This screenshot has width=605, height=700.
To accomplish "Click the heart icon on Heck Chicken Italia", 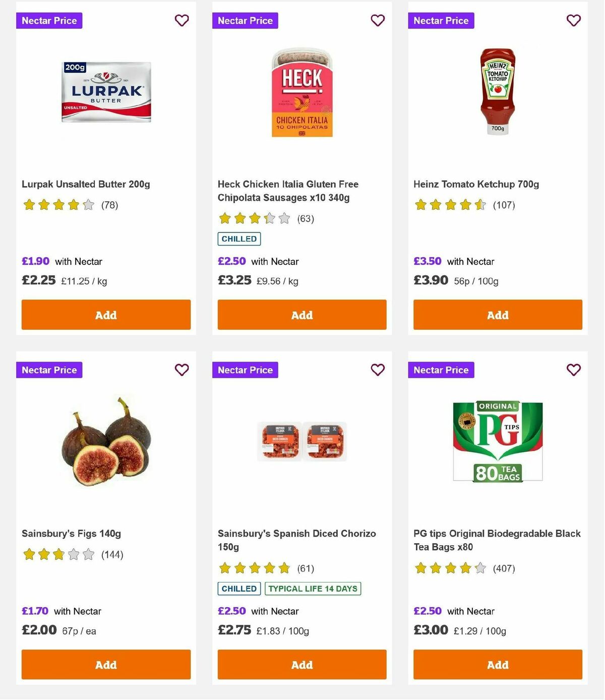I will tap(378, 21).
